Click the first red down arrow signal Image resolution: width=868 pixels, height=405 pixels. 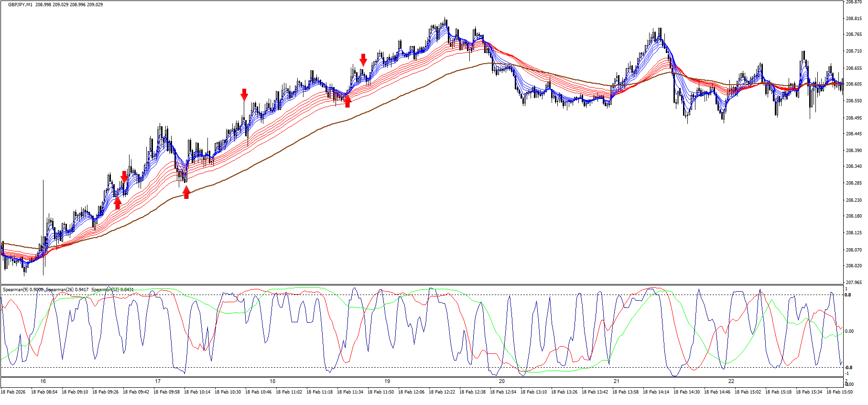[x=124, y=176]
